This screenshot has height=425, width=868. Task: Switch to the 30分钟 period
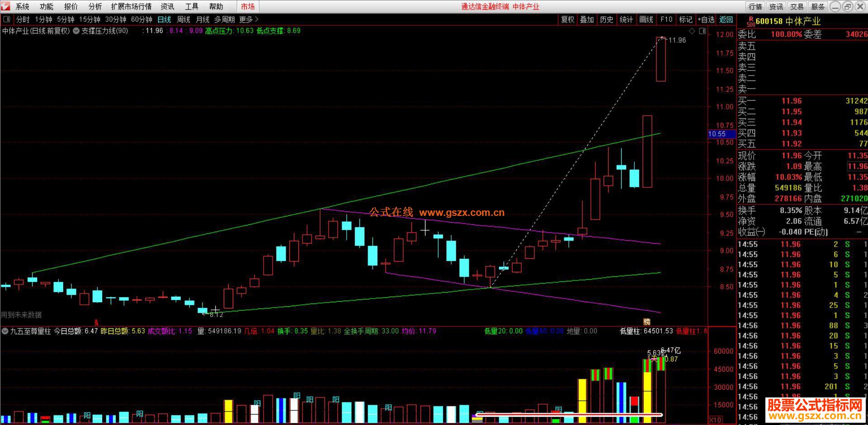coord(116,19)
